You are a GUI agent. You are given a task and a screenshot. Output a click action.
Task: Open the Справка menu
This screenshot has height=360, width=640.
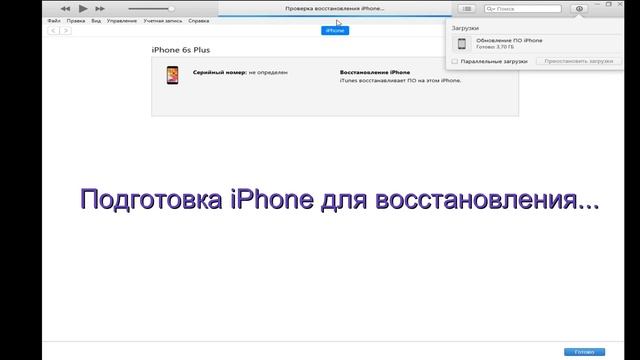click(199, 21)
